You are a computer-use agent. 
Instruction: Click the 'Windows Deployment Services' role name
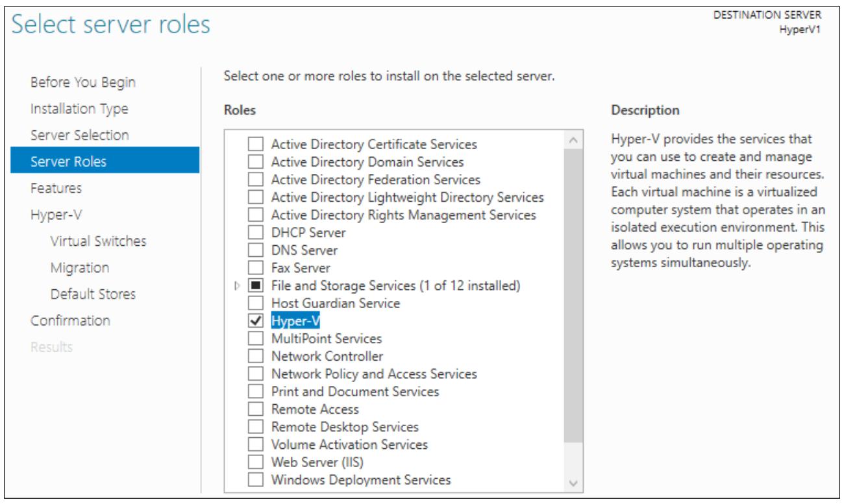point(361,480)
